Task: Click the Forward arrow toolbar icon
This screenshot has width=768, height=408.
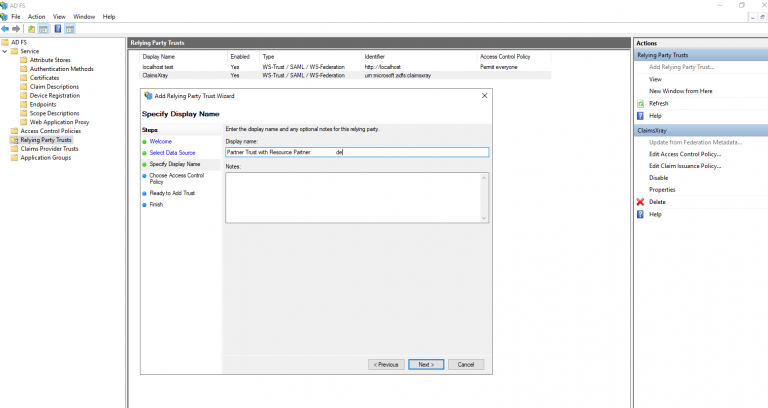Action: pos(16,29)
